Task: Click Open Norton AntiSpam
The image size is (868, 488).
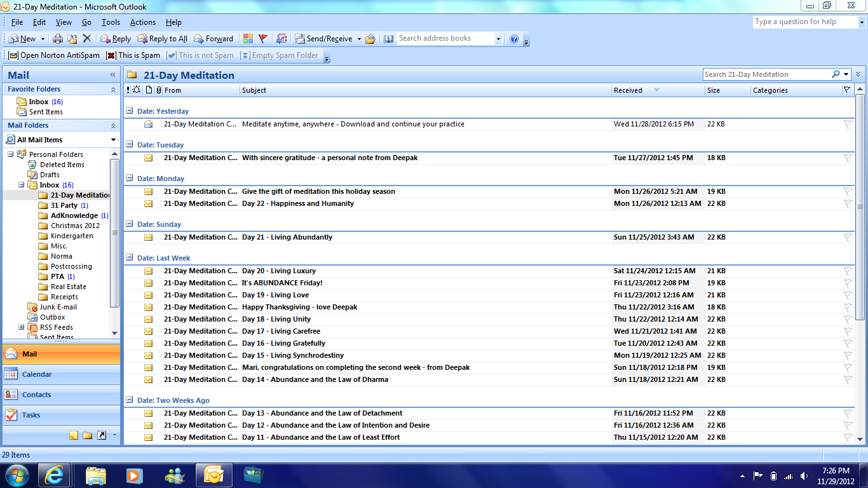Action: pos(54,55)
